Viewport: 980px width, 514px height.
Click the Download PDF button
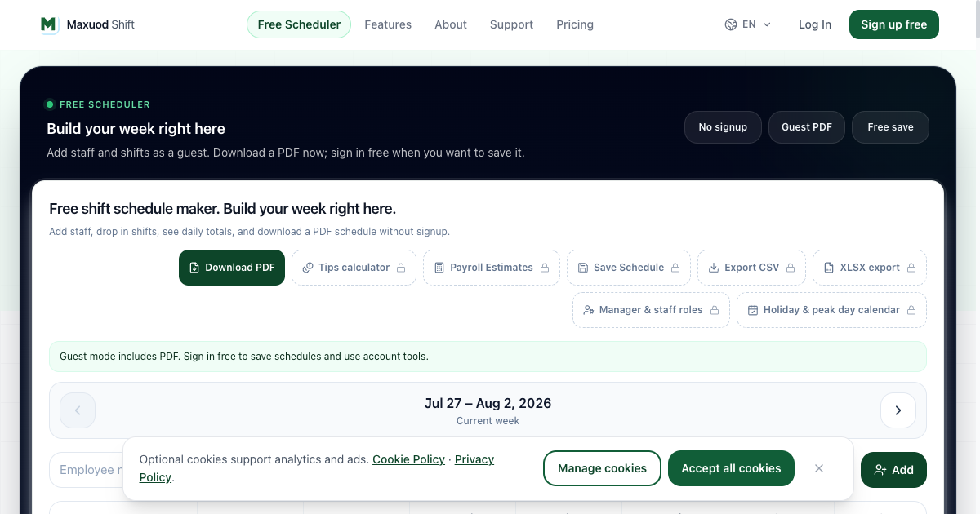(x=232, y=268)
